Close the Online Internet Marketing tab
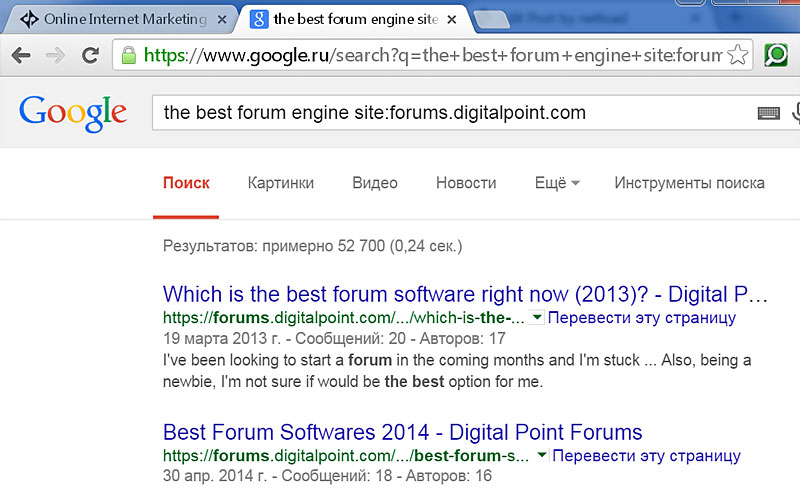800x490 pixels. click(221, 20)
